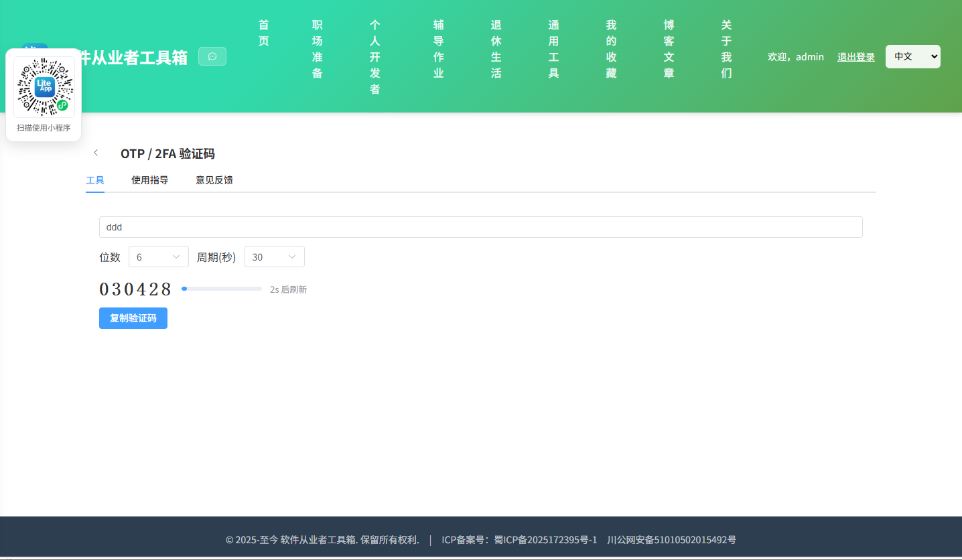The image size is (962, 560).
Task: Open the 首页 navigation item
Action: [264, 33]
